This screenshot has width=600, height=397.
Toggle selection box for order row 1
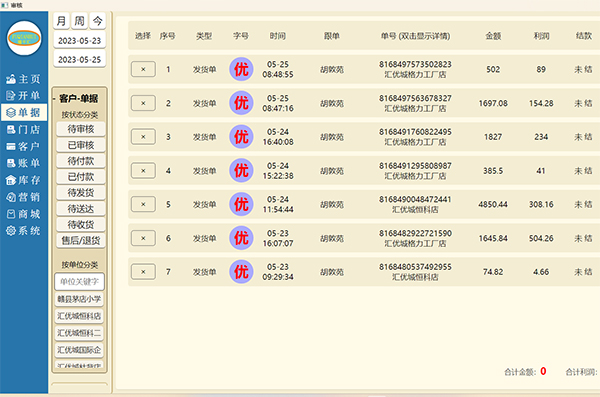click(143, 69)
